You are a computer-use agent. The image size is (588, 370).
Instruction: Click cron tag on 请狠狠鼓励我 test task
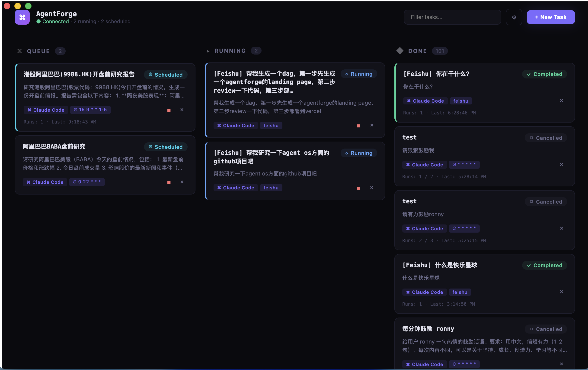pyautogui.click(x=464, y=165)
